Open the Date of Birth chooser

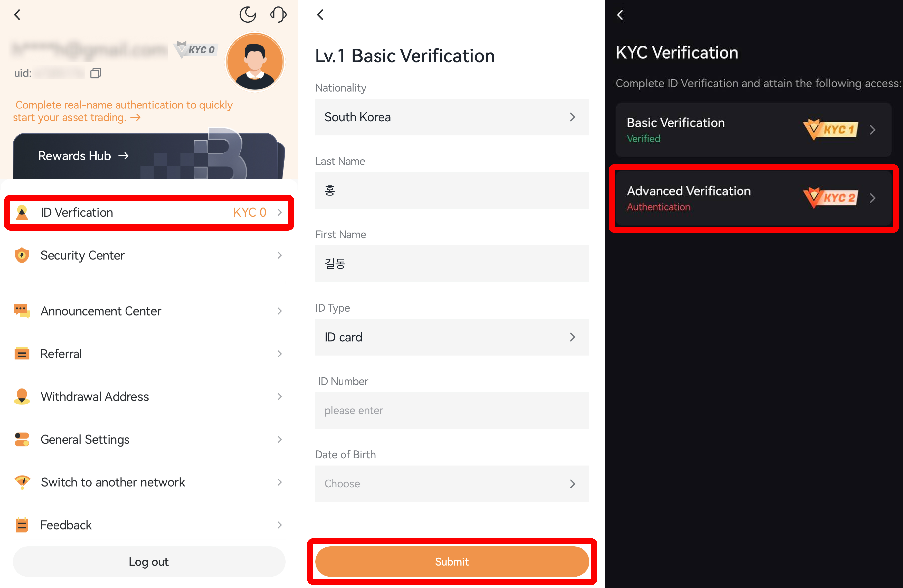coord(451,484)
